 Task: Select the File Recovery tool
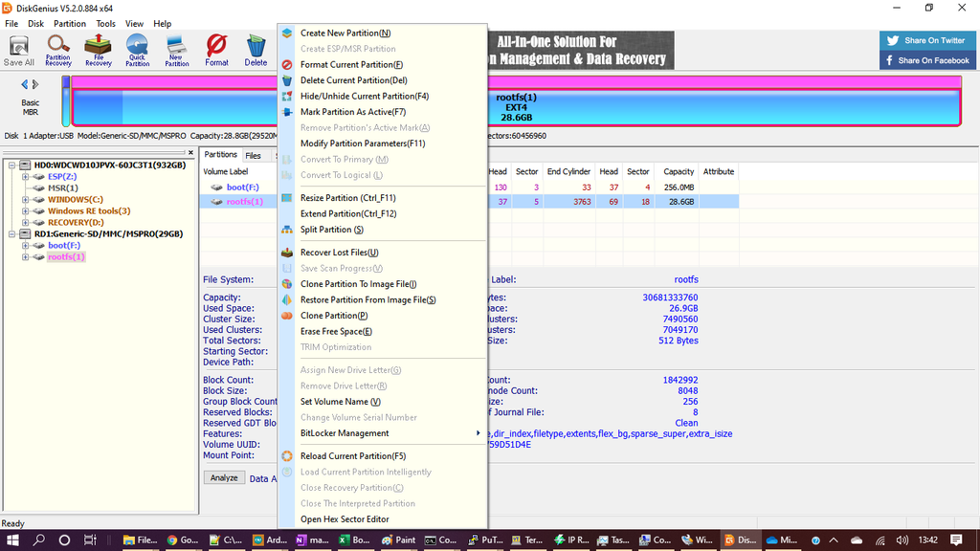(99, 48)
